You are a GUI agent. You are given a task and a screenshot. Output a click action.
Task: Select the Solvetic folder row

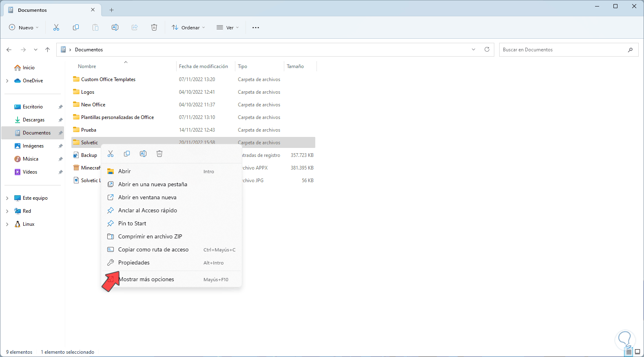[x=193, y=143]
